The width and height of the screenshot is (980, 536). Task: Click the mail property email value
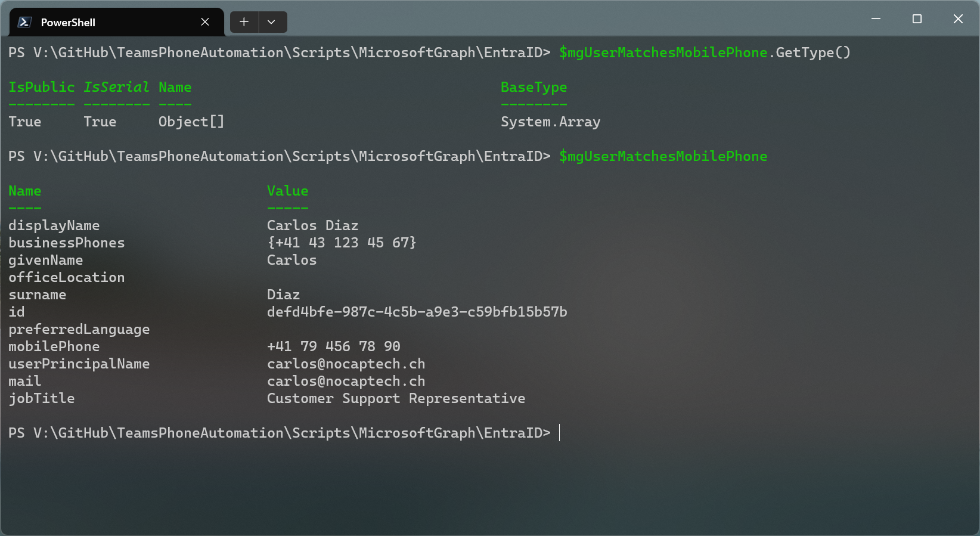click(346, 381)
